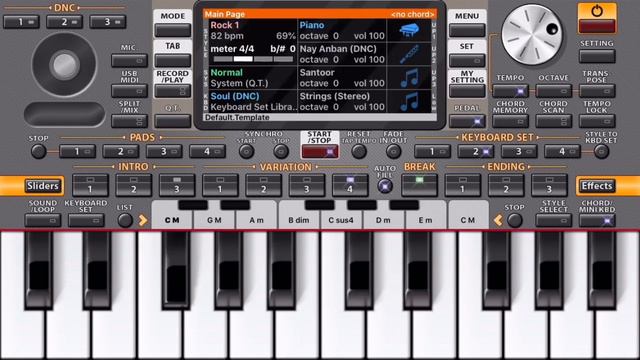This screenshot has height=360, width=640.
Task: Select Variation 1
Action: click(x=220, y=185)
